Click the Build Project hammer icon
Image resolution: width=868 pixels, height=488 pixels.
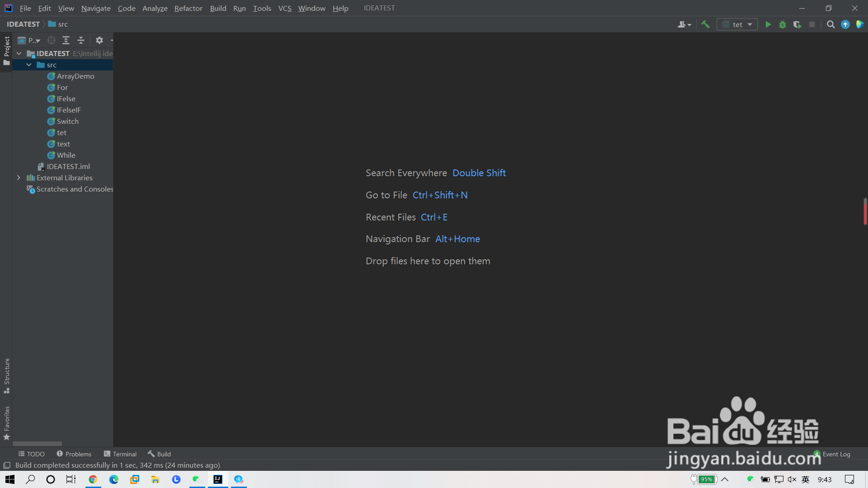[x=705, y=24]
